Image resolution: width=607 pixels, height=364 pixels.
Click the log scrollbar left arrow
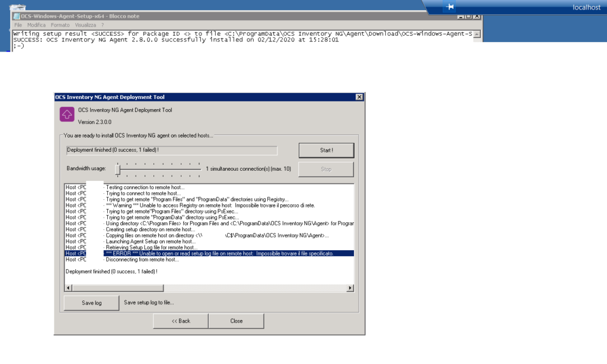click(68, 288)
